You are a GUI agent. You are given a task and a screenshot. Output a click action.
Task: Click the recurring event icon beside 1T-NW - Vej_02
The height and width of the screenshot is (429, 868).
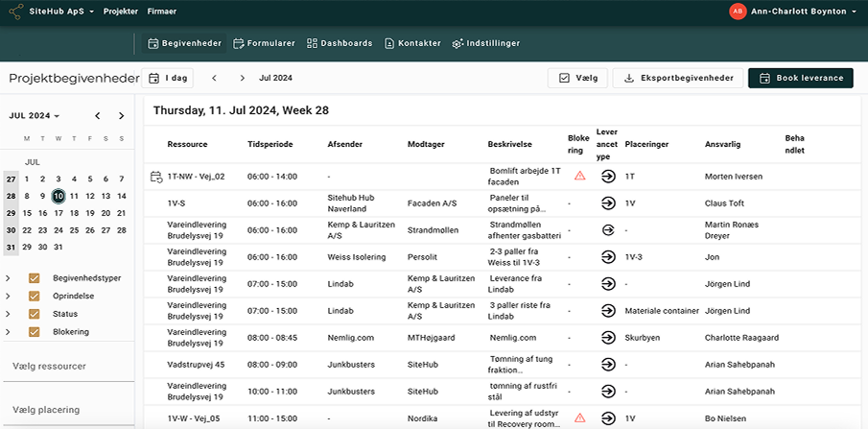click(x=156, y=177)
